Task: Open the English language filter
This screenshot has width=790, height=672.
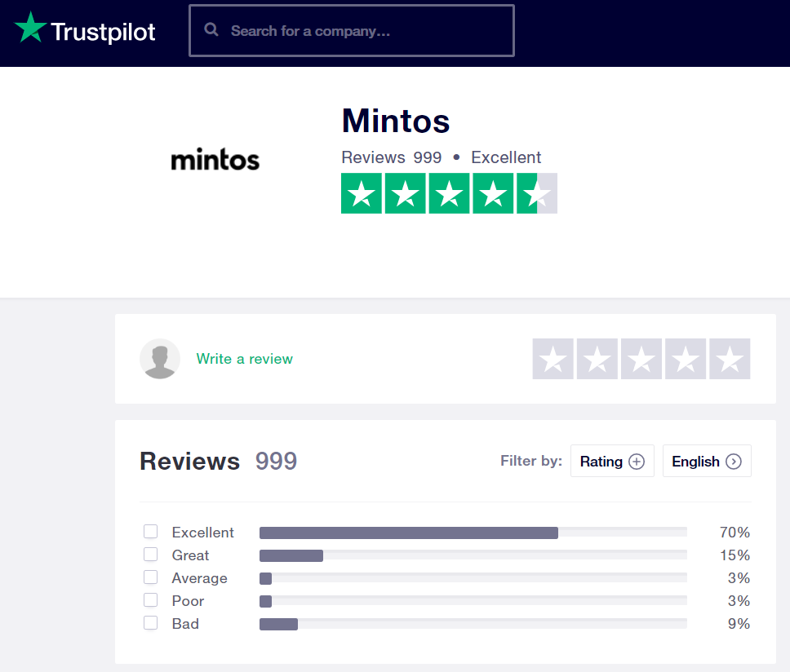Action: 707,461
